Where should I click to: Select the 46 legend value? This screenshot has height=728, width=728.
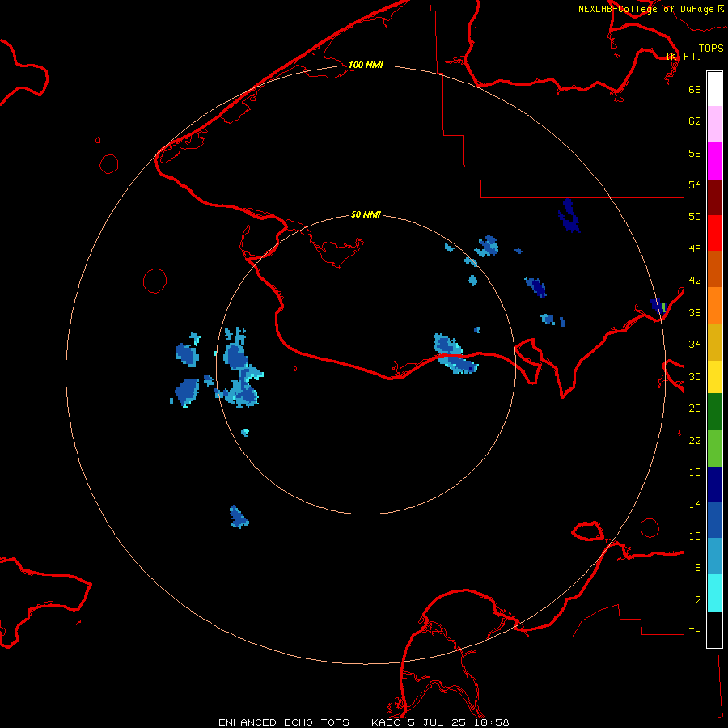coord(695,249)
